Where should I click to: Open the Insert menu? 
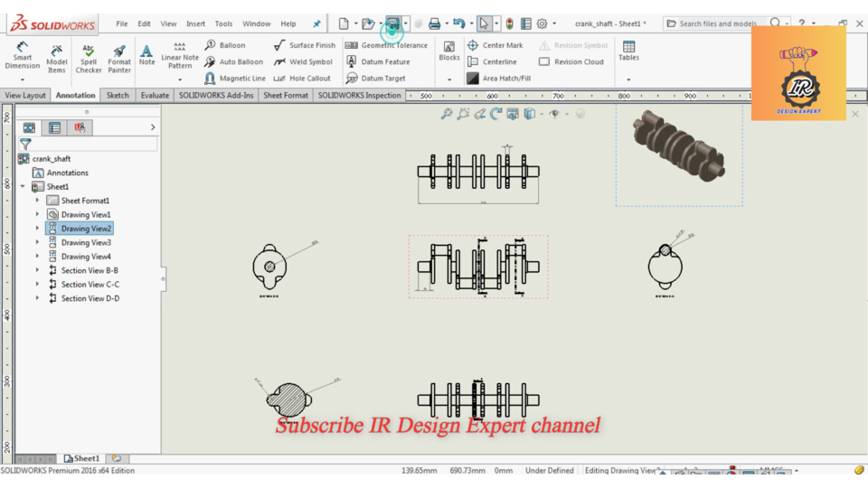pyautogui.click(x=195, y=23)
